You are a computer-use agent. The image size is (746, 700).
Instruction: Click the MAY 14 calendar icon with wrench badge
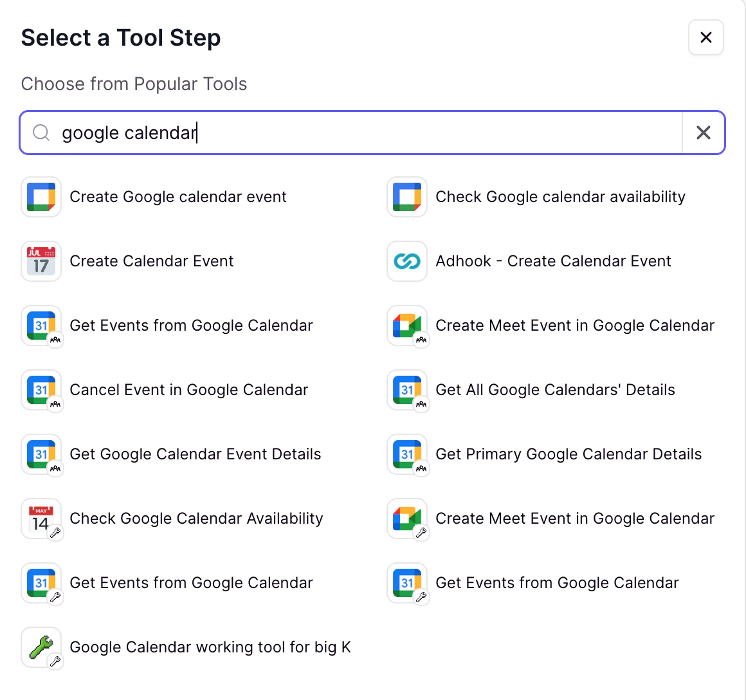[x=41, y=519]
